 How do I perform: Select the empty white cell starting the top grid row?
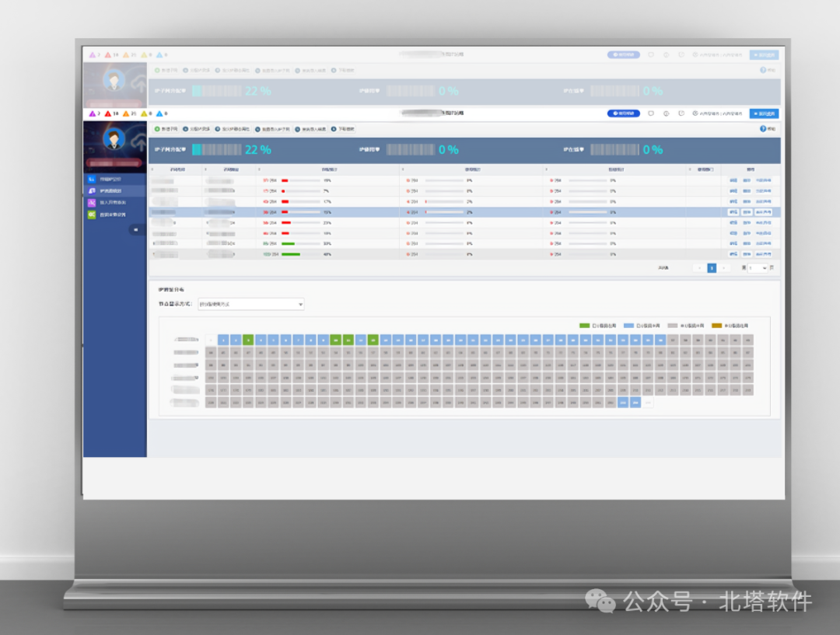click(x=211, y=340)
